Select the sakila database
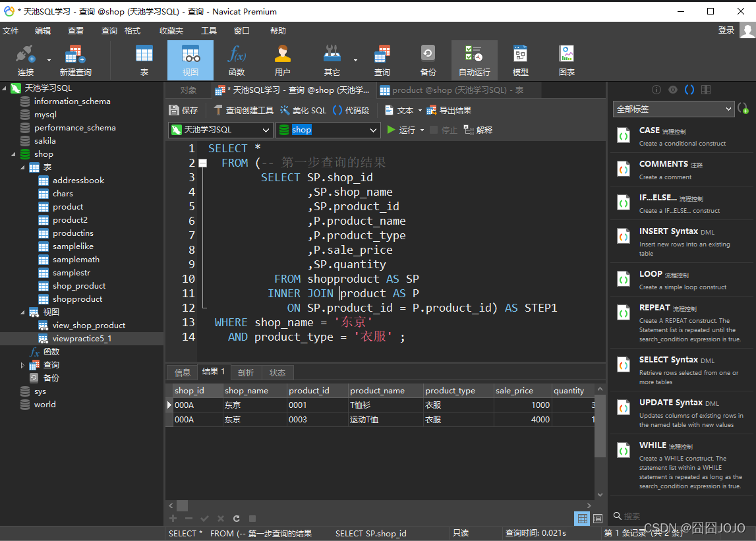The height and width of the screenshot is (541, 756). tap(45, 141)
